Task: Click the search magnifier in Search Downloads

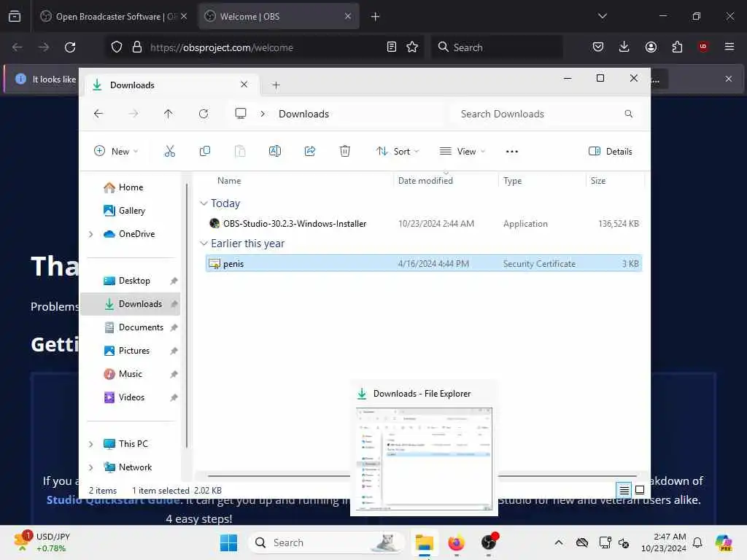Action: (x=628, y=113)
